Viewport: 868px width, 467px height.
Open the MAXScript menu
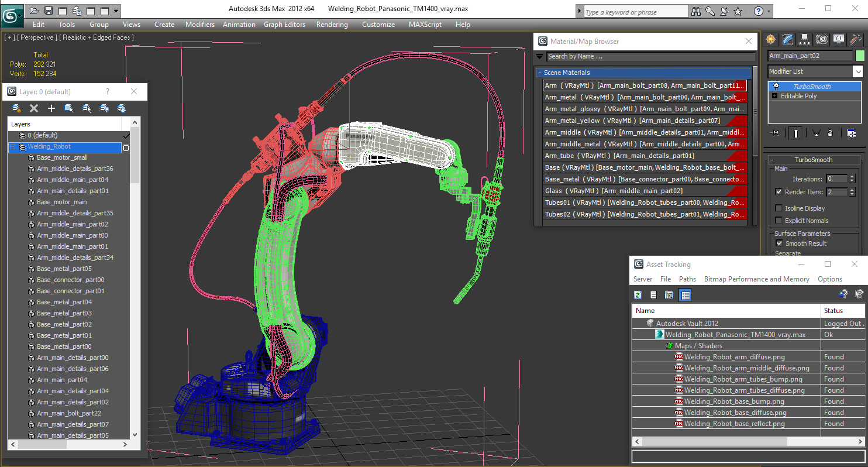point(425,25)
